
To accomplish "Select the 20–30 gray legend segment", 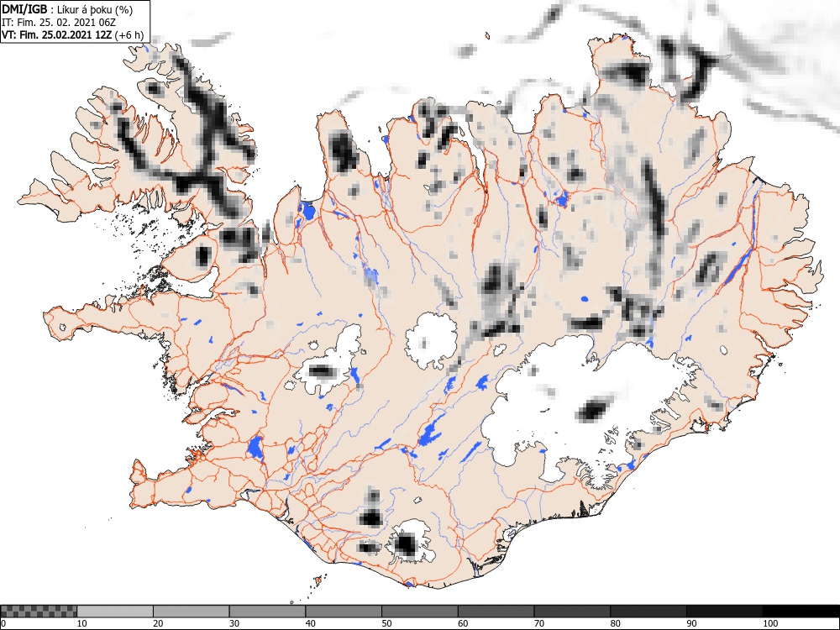I will (192, 612).
